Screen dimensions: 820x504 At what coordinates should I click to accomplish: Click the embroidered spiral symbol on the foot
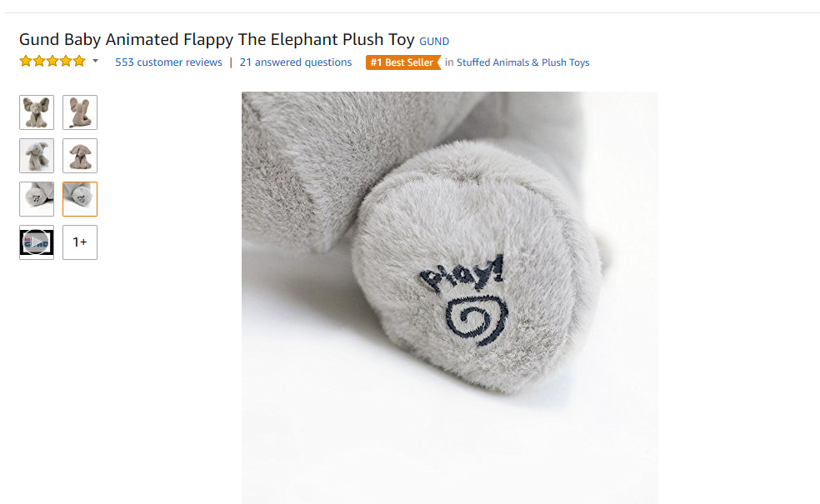click(477, 319)
